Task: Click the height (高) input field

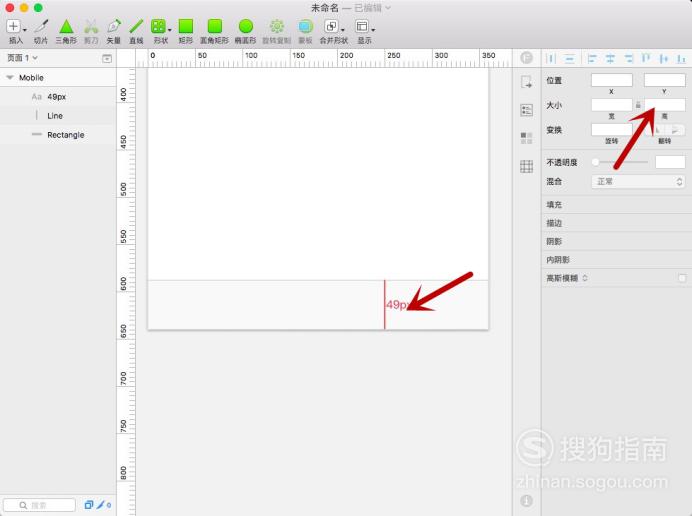Action: (665, 105)
